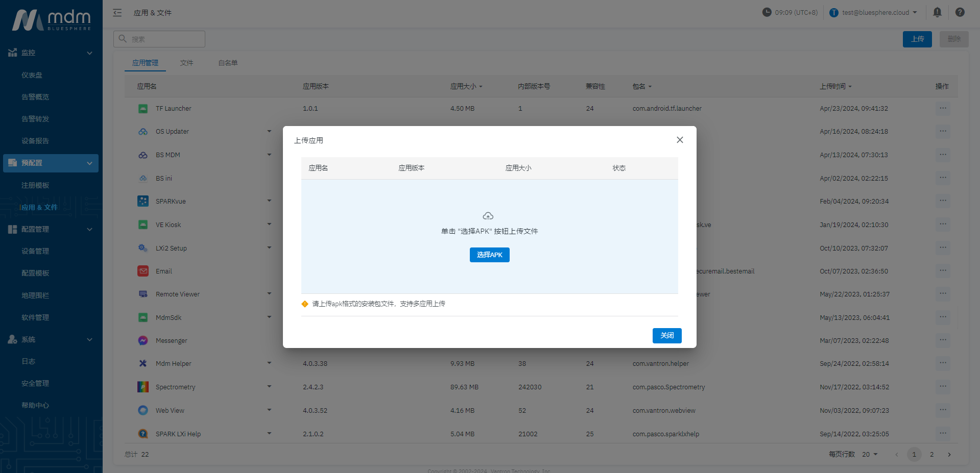Click the 系统 system icon in the sidebar
This screenshot has height=473, width=980.
pyautogui.click(x=12, y=339)
